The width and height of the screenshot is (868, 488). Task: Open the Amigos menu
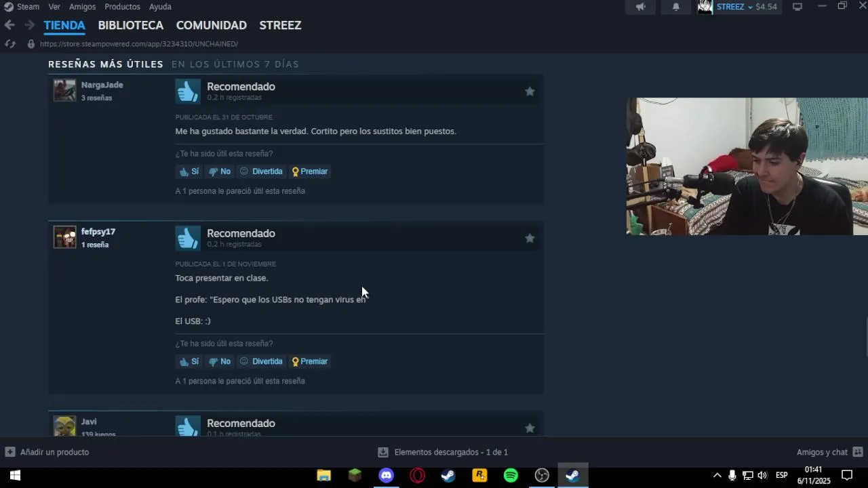[x=82, y=7]
